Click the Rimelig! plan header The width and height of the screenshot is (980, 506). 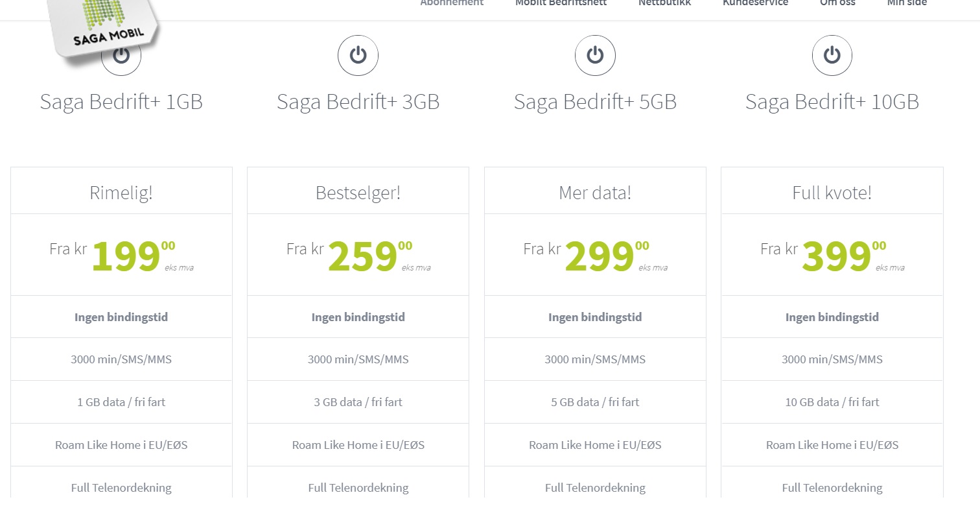(121, 192)
